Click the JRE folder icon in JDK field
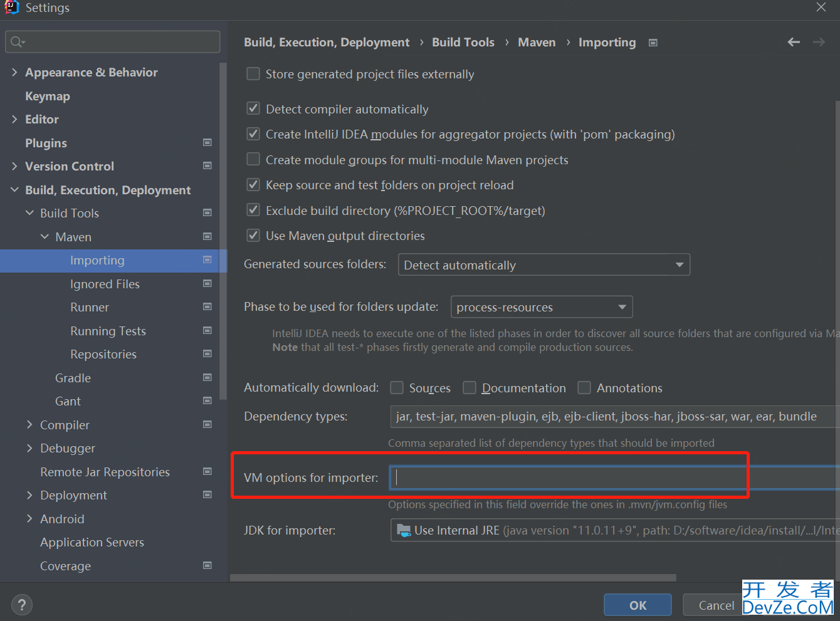Image resolution: width=840 pixels, height=621 pixels. click(404, 530)
